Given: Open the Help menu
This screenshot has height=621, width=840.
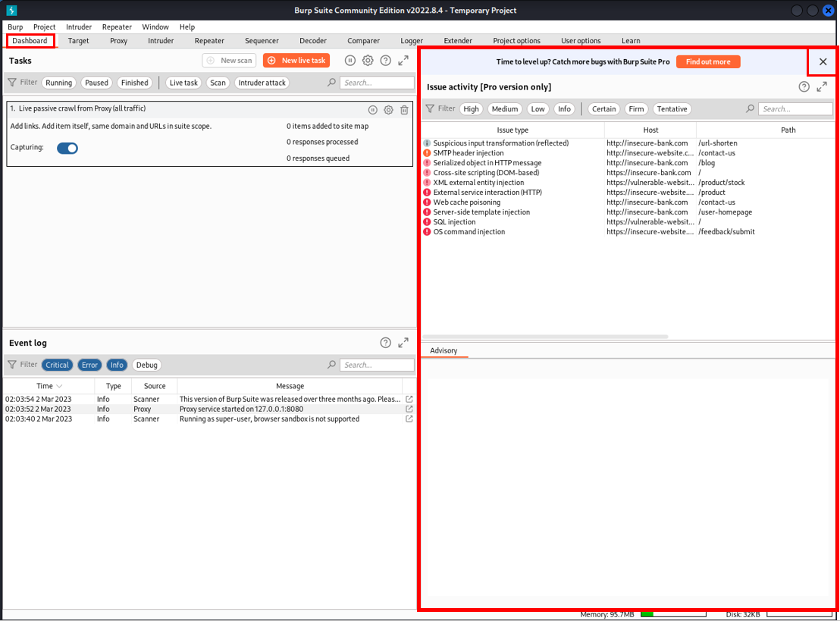Looking at the screenshot, I should click(x=187, y=27).
